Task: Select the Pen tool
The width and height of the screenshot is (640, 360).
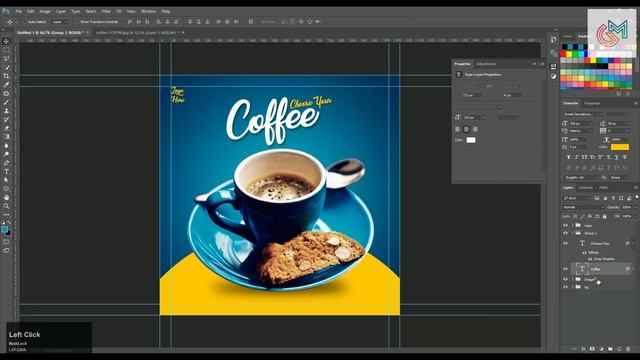Action: coord(6,163)
